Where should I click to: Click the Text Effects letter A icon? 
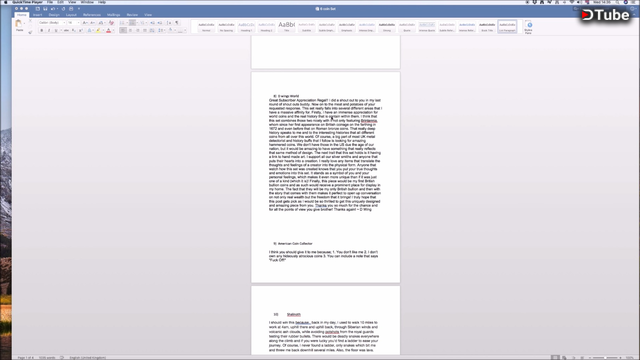pyautogui.click(x=89, y=31)
